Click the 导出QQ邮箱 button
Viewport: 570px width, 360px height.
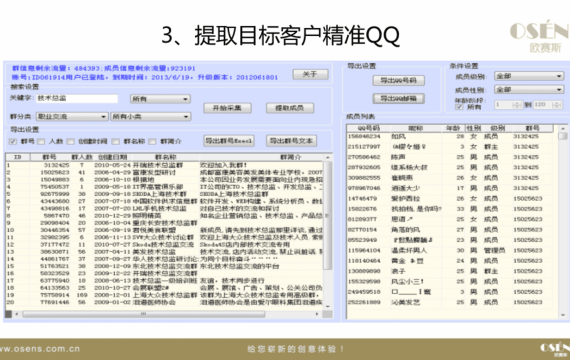click(x=398, y=98)
